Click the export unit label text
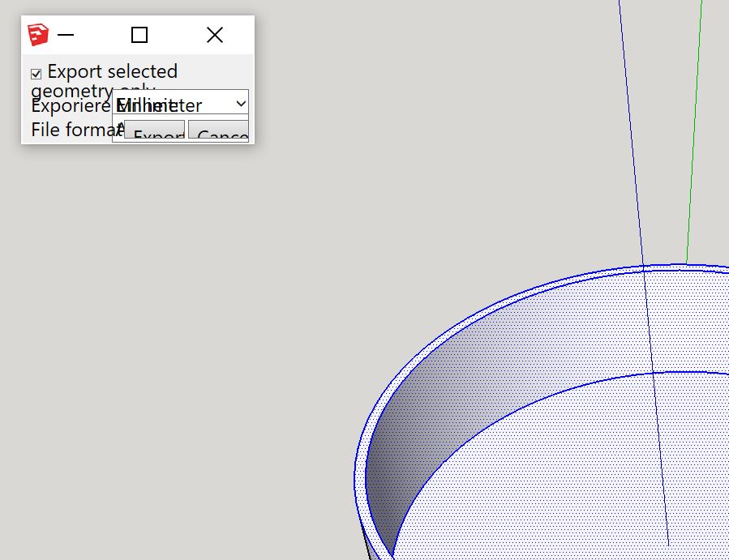The image size is (729, 560). [x=69, y=106]
